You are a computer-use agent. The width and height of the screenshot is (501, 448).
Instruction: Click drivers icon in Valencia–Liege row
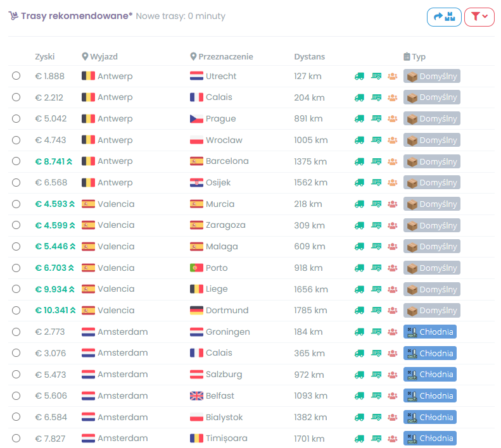click(392, 289)
